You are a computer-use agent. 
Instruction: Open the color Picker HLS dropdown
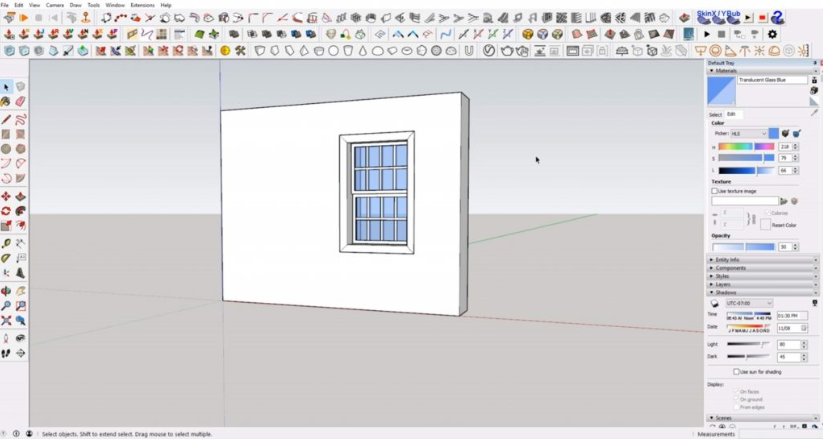coord(748,133)
